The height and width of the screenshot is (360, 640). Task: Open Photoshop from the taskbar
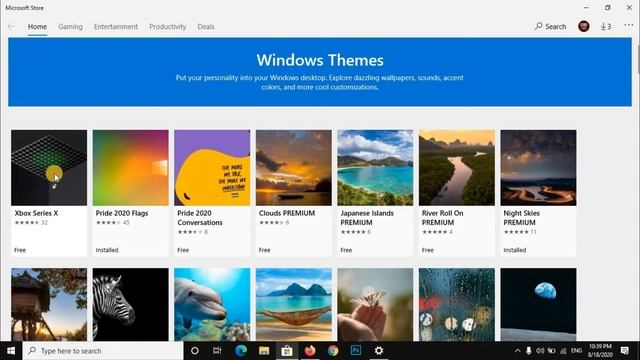(x=356, y=351)
